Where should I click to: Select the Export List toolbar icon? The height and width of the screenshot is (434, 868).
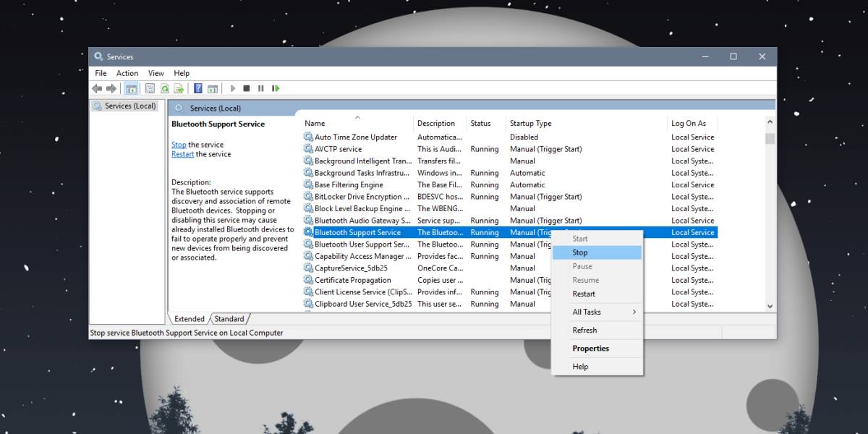pos(181,88)
